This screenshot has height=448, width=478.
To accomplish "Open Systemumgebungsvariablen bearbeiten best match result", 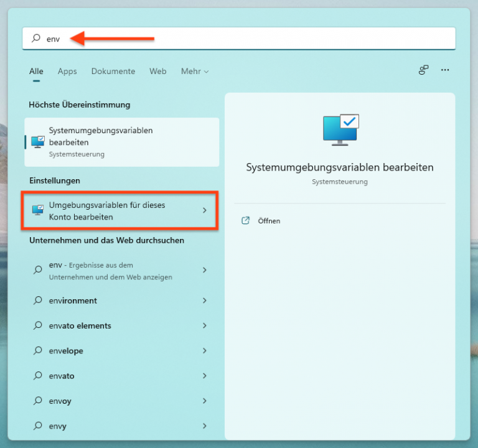I will tap(121, 142).
